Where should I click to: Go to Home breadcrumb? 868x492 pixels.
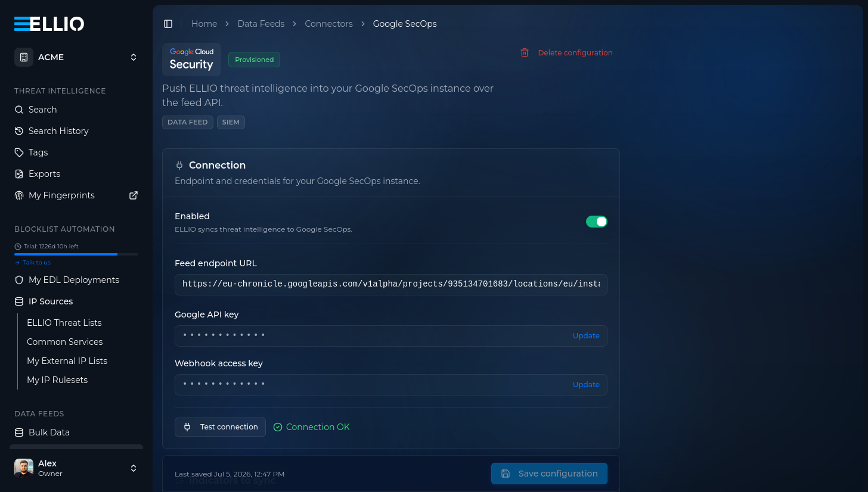[204, 24]
